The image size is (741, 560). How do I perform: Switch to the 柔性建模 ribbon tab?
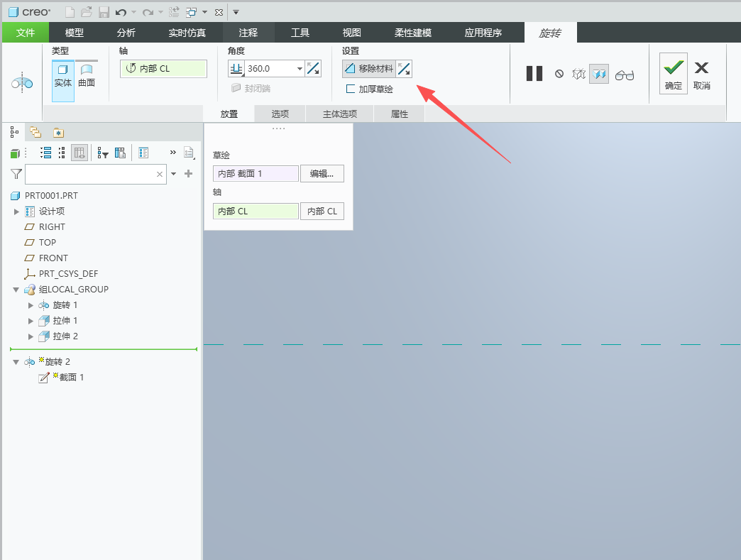[x=413, y=33]
